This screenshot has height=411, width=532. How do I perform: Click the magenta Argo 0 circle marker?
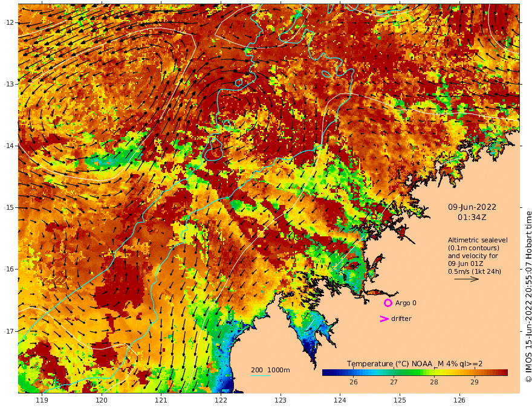coord(388,303)
